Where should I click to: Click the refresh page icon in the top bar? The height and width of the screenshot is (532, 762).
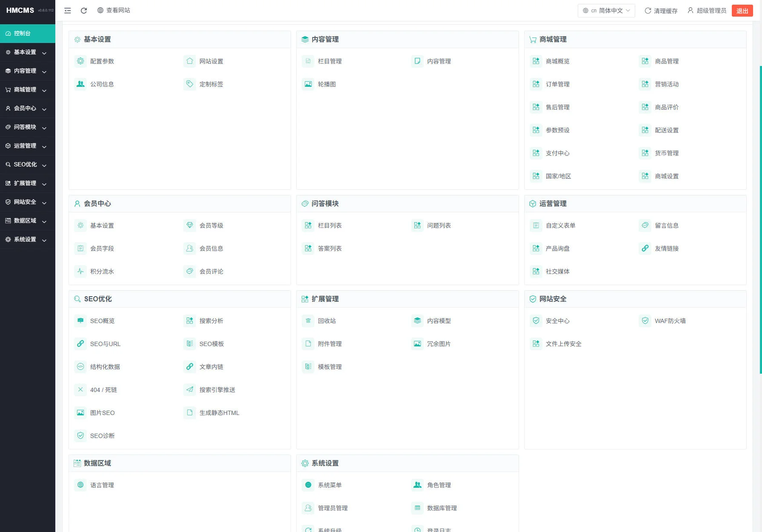(84, 11)
